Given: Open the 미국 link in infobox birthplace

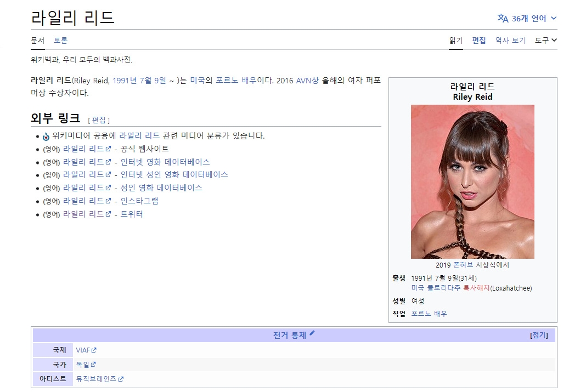Looking at the screenshot, I should 418,288.
